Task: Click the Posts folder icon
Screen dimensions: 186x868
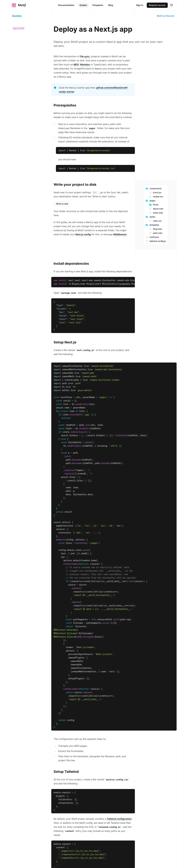Action: point(151,205)
